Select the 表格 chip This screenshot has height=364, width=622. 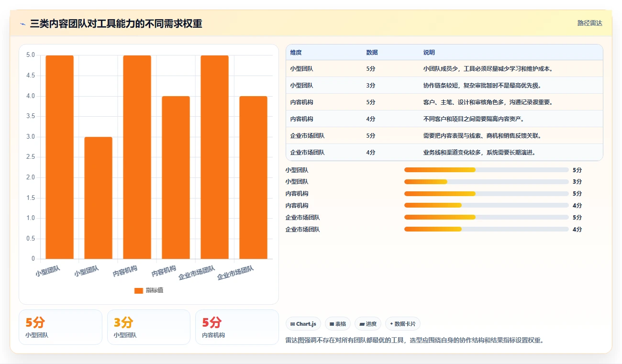[x=338, y=324]
